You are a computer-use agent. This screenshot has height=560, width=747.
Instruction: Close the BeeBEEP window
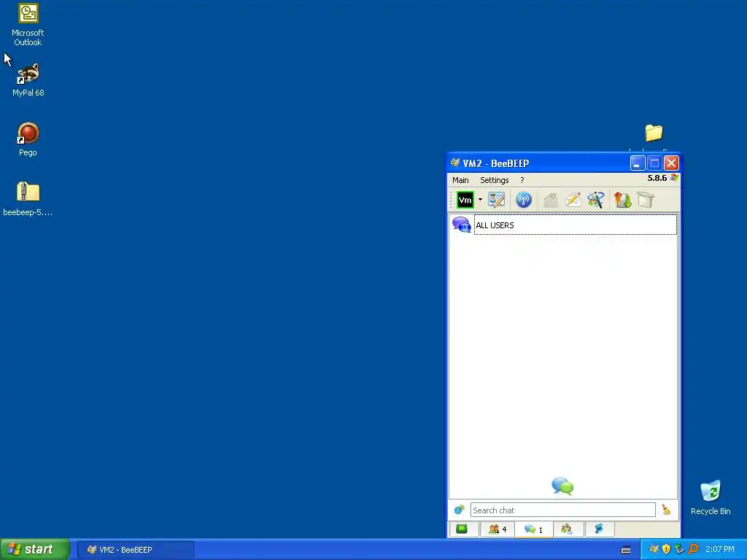(x=671, y=163)
